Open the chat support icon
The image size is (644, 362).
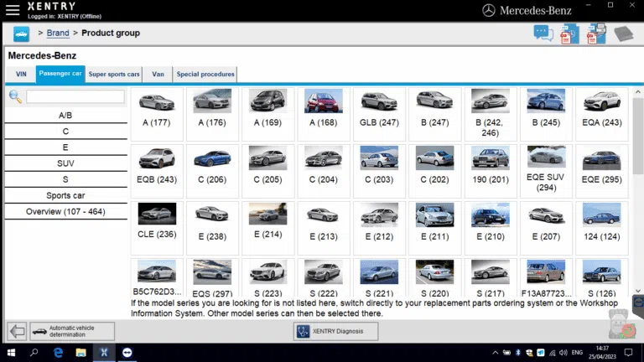[543, 34]
